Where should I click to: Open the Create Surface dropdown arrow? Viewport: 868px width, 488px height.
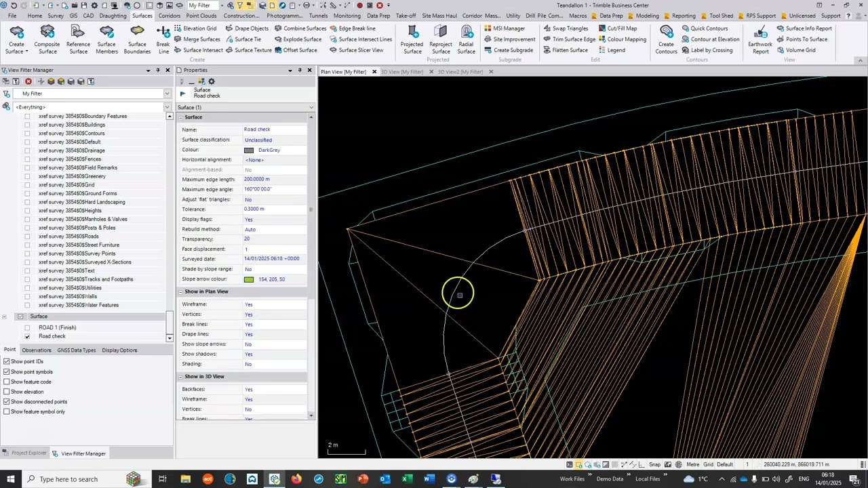point(26,52)
